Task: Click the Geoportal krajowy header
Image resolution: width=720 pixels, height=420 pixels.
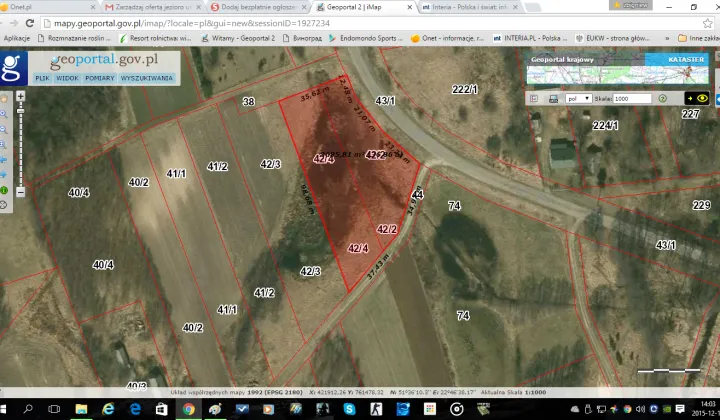Action: click(x=562, y=59)
